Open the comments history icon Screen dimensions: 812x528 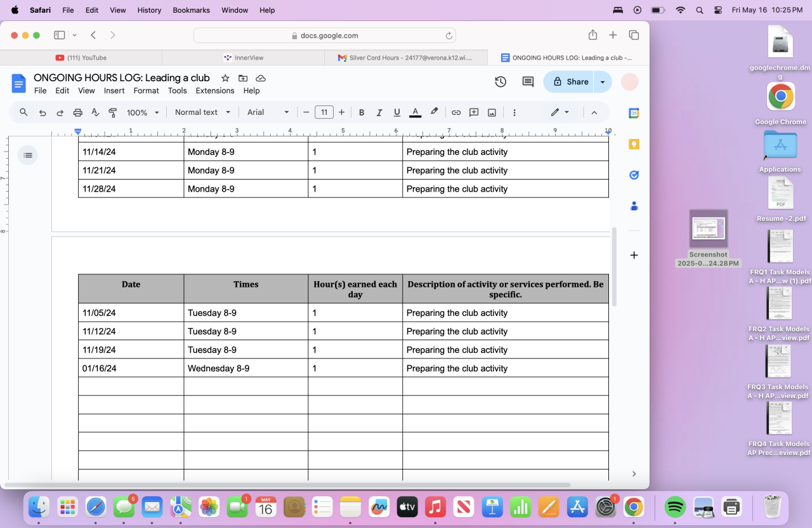tap(527, 81)
